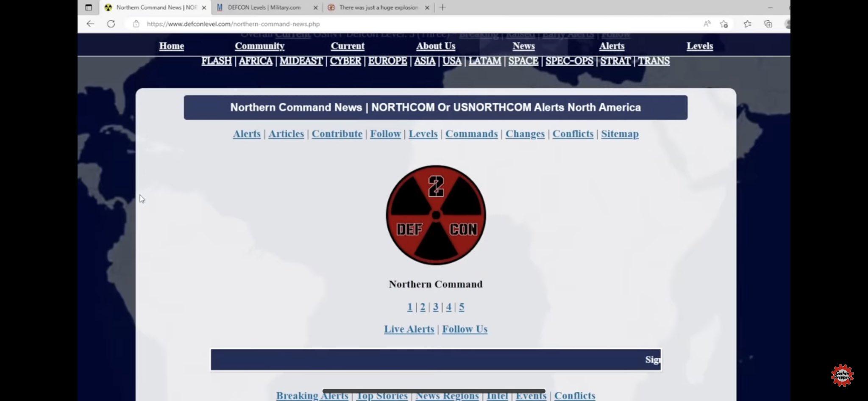Click the browser Back arrow
The height and width of the screenshot is (401, 868).
coord(90,24)
